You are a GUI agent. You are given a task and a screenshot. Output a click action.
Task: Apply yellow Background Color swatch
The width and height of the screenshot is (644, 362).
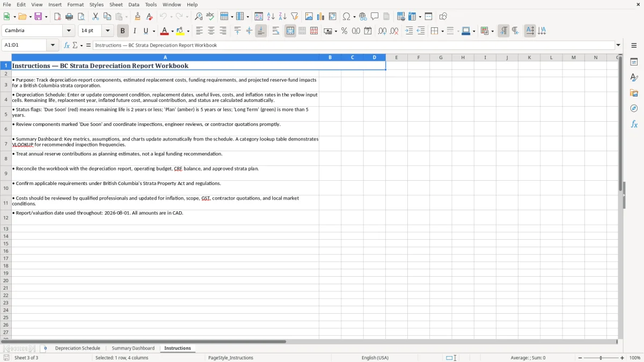(x=180, y=31)
